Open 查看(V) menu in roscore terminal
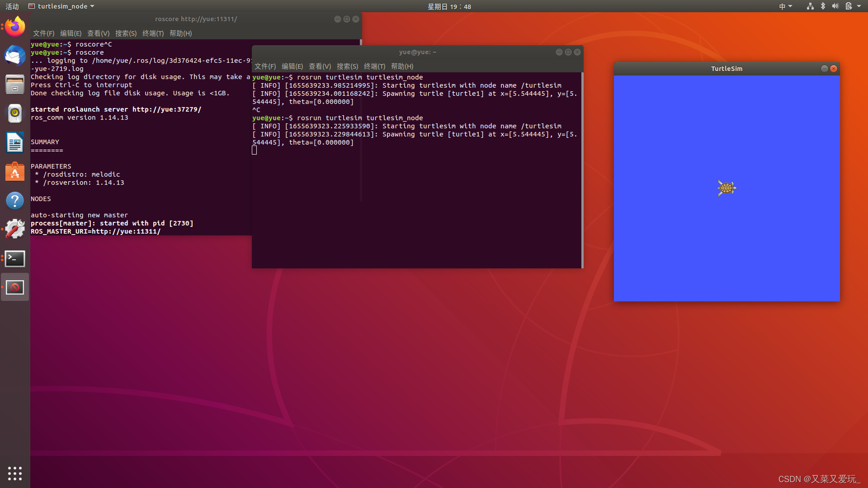This screenshot has width=868, height=488. tap(98, 33)
